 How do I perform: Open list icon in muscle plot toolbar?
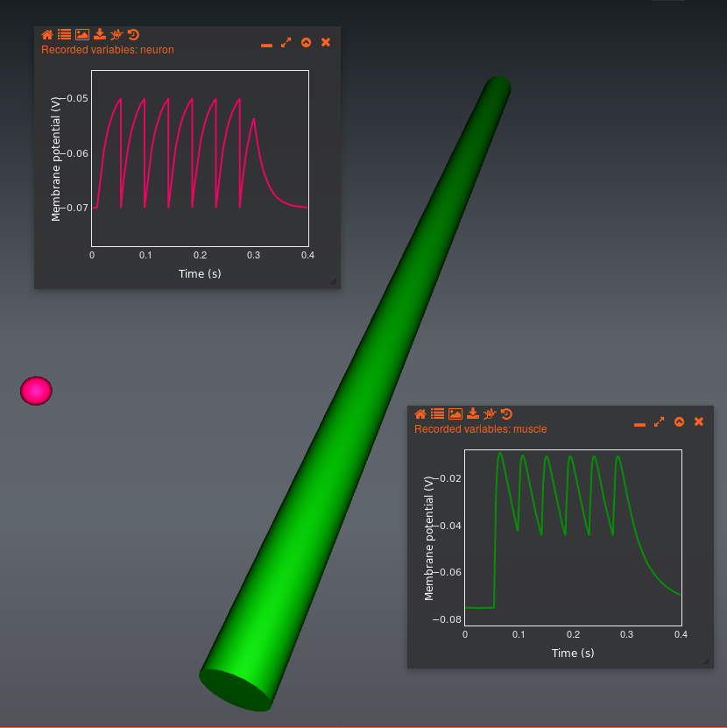coord(437,414)
